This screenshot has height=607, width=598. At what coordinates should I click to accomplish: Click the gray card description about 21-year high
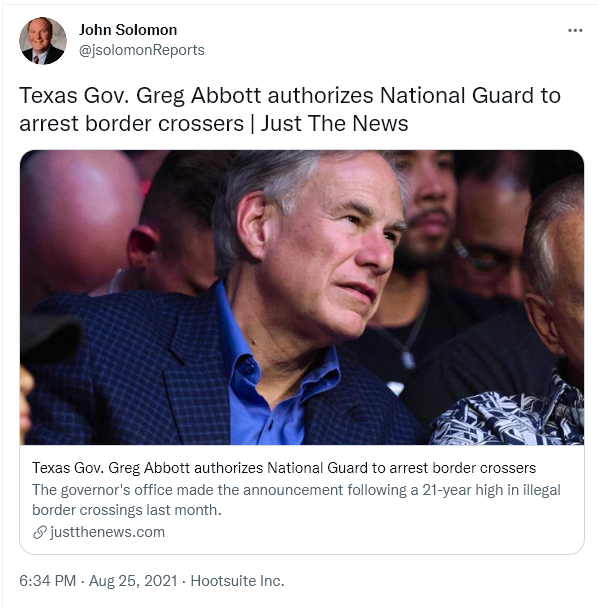click(x=296, y=500)
